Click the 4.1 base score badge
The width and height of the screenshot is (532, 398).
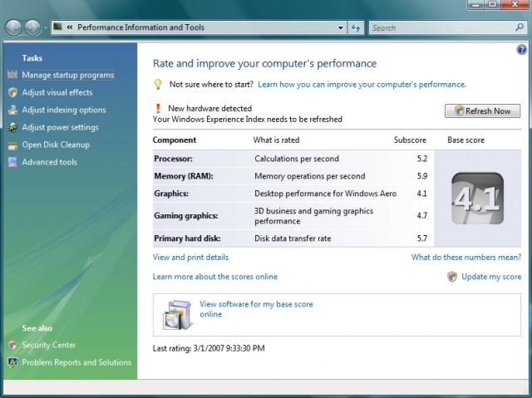pyautogui.click(x=477, y=199)
